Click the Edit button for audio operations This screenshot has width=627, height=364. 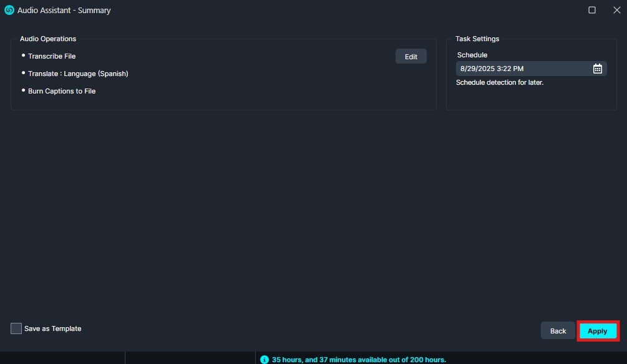click(x=411, y=57)
